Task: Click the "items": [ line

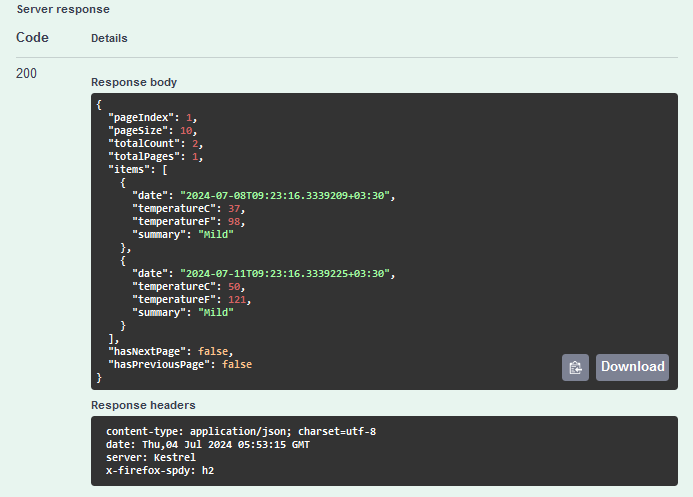Action: (138, 170)
